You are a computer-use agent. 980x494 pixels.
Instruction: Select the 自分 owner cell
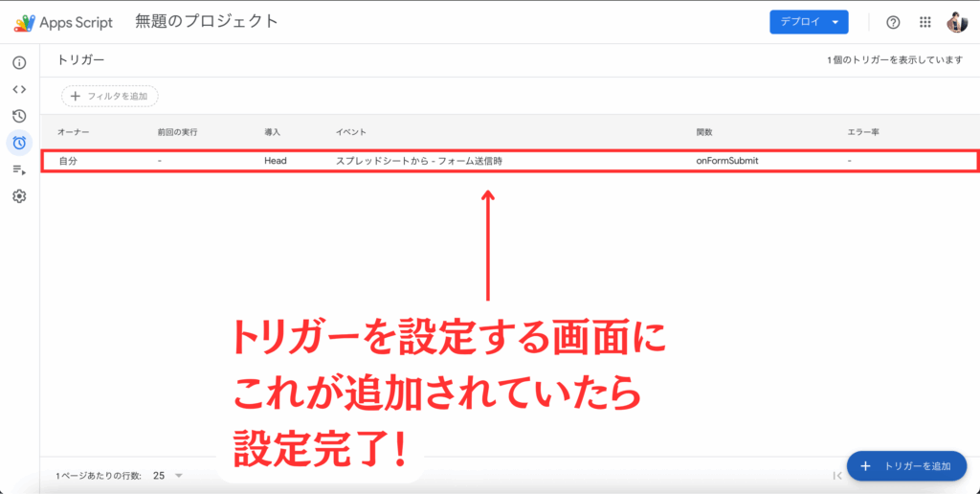point(68,161)
